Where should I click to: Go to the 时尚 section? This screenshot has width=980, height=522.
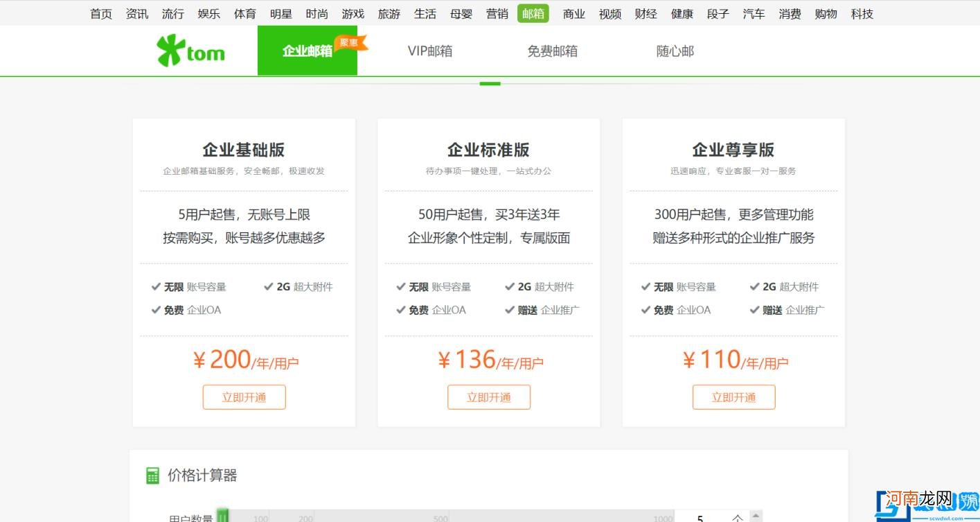coord(317,13)
